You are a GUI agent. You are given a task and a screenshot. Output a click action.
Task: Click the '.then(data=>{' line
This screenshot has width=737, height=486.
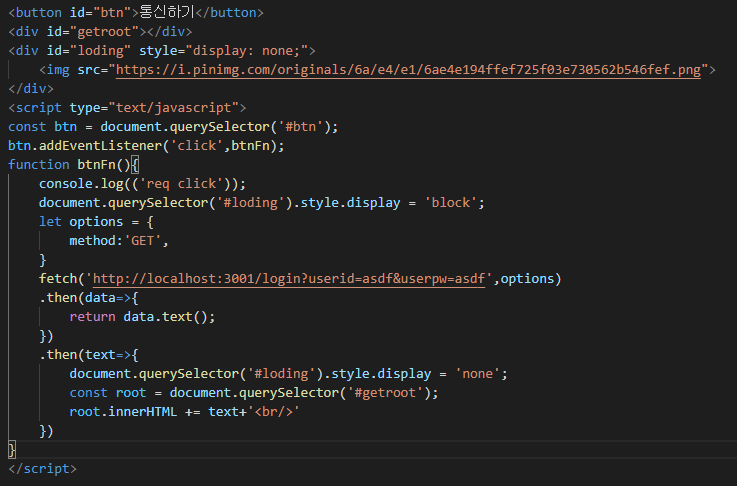pos(89,298)
